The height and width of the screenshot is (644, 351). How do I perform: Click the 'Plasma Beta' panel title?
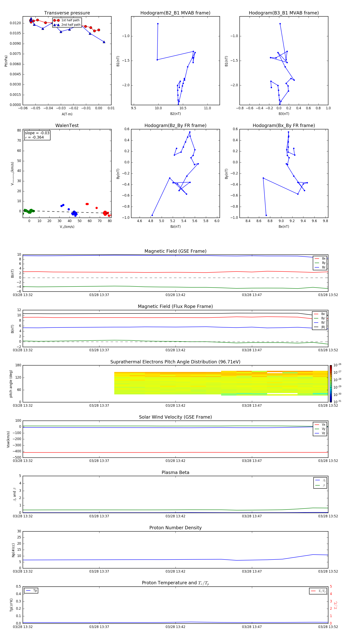175,472
